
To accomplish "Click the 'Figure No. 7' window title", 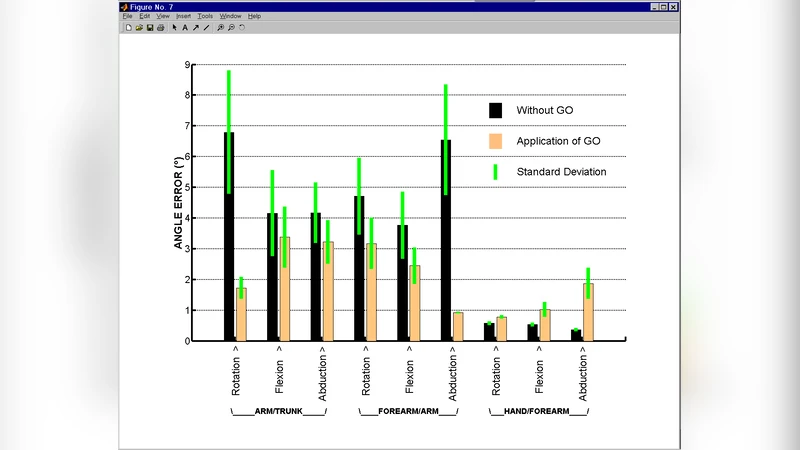I will click(x=151, y=7).
